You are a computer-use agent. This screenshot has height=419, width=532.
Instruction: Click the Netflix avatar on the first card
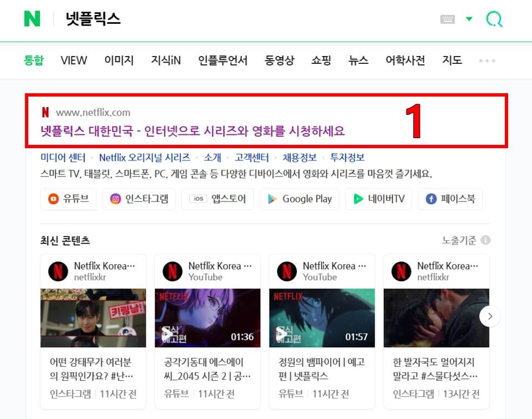tap(58, 271)
